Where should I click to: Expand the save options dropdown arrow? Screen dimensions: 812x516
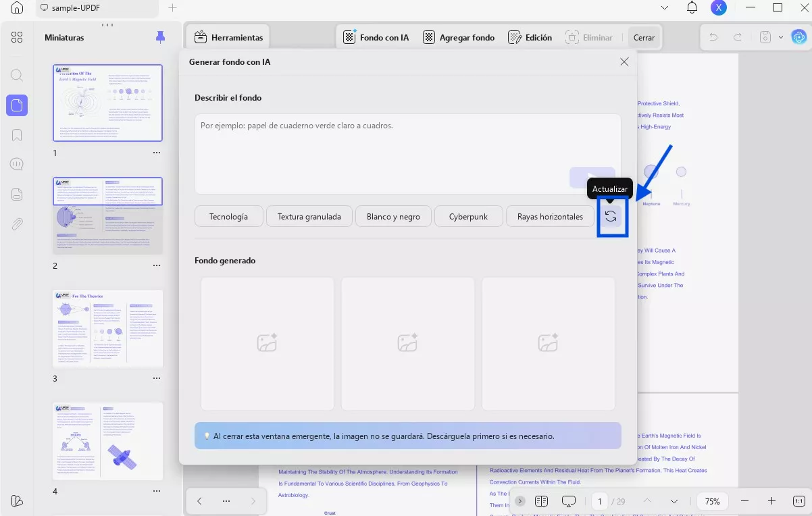tap(781, 37)
